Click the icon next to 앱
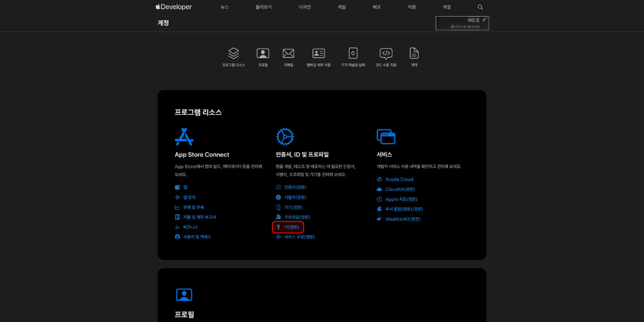644x322 pixels. (177, 187)
